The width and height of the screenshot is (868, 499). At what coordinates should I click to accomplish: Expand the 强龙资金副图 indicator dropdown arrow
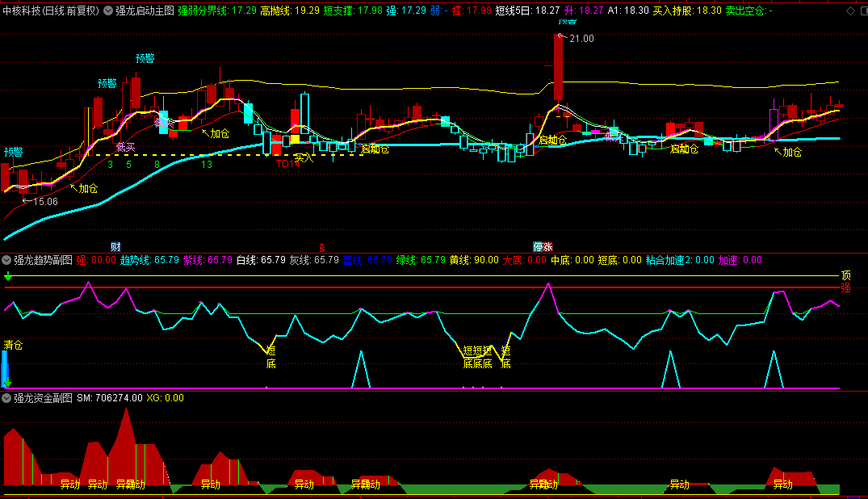click(x=6, y=397)
